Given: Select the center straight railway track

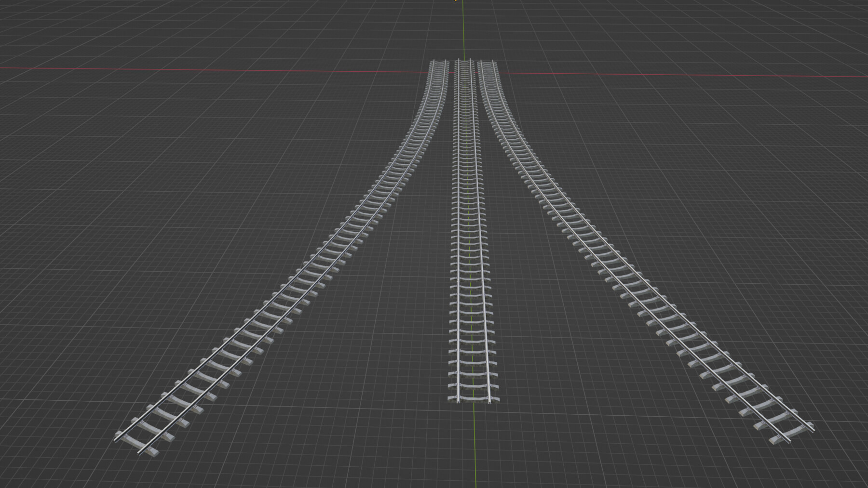Looking at the screenshot, I should pyautogui.click(x=470, y=241).
